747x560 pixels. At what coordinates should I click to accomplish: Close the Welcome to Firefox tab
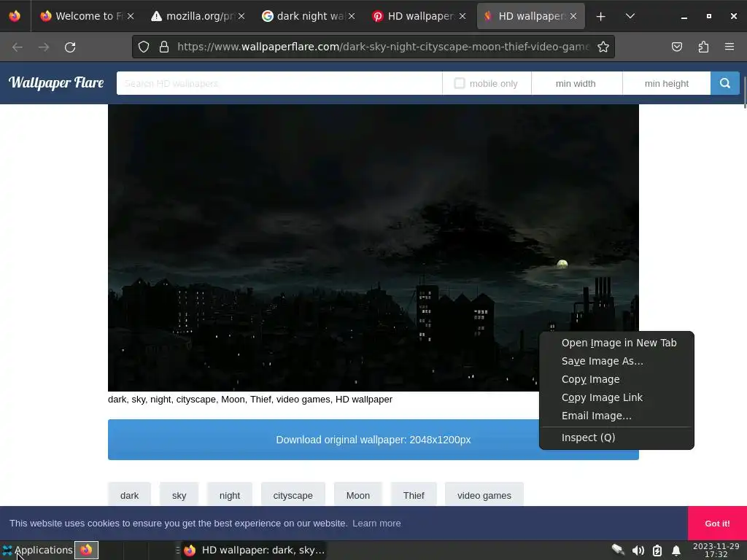click(x=131, y=16)
